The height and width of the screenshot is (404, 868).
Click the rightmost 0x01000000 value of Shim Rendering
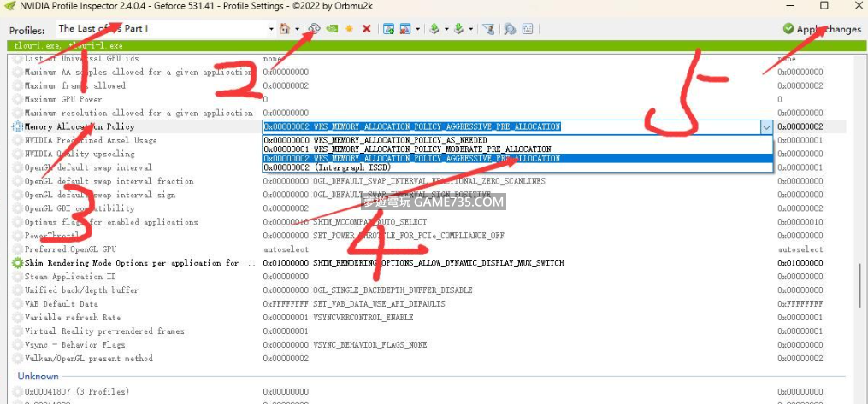click(800, 263)
